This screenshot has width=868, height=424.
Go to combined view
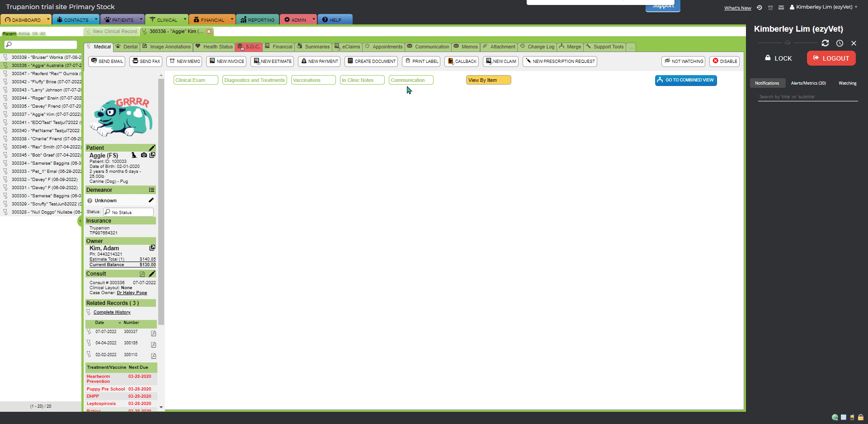coord(686,80)
